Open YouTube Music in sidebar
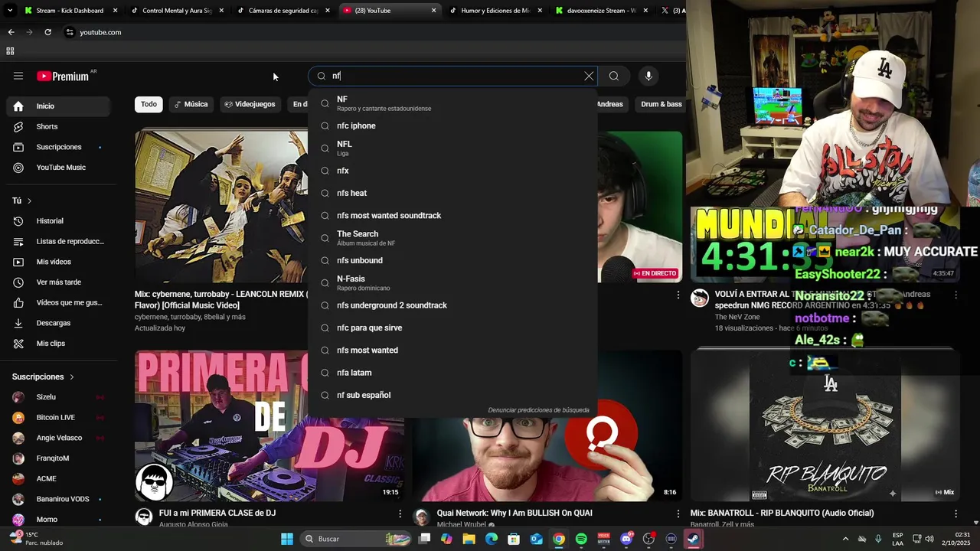 [x=58, y=168]
